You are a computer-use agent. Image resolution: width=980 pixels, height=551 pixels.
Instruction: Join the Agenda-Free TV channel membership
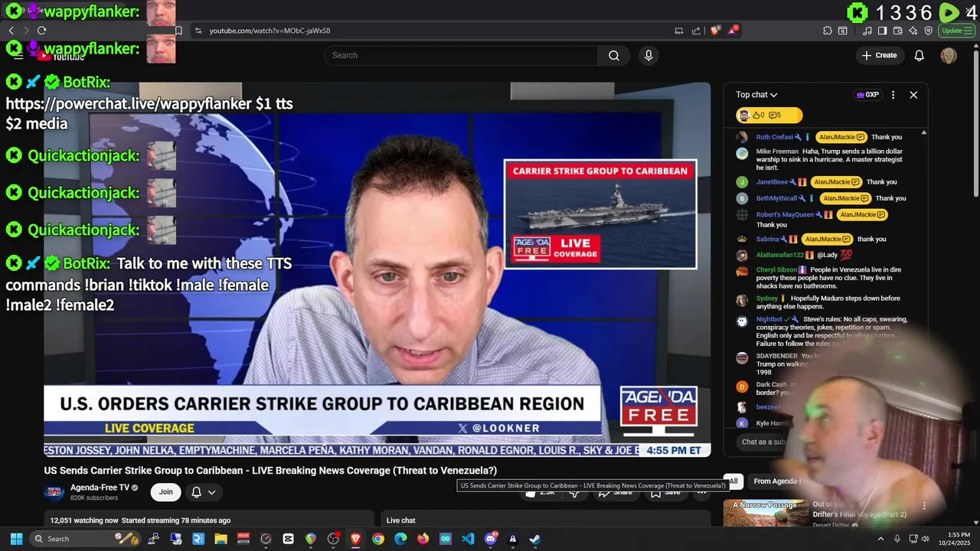(x=165, y=492)
